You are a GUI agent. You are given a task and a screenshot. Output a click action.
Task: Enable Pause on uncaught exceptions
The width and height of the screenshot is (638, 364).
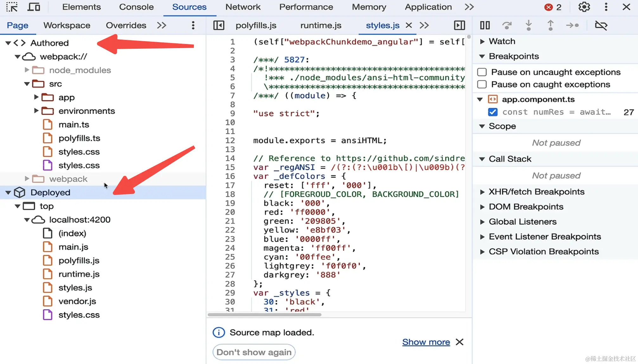click(482, 72)
